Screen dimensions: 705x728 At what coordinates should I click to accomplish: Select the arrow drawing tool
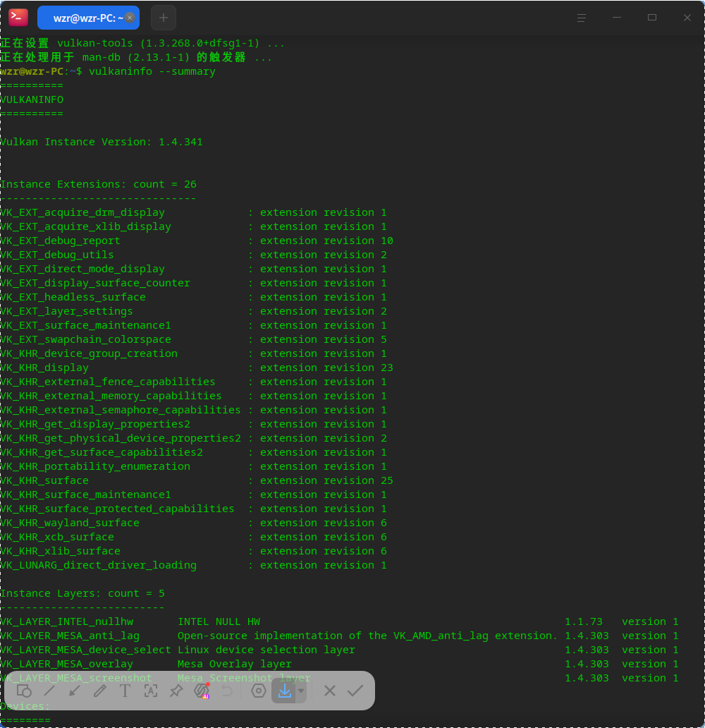74,691
